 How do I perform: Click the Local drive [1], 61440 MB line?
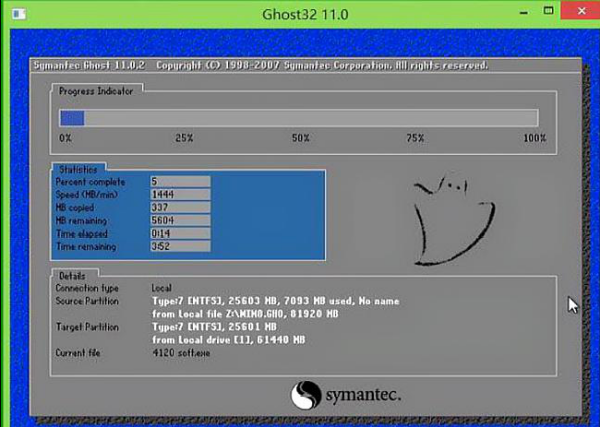pyautogui.click(x=228, y=340)
